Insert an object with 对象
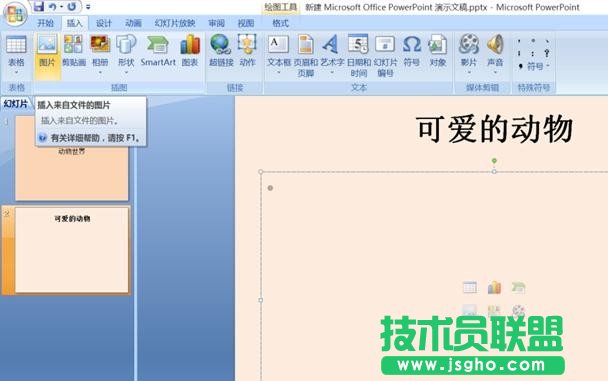Image resolution: width=608 pixels, height=381 pixels. click(438, 50)
